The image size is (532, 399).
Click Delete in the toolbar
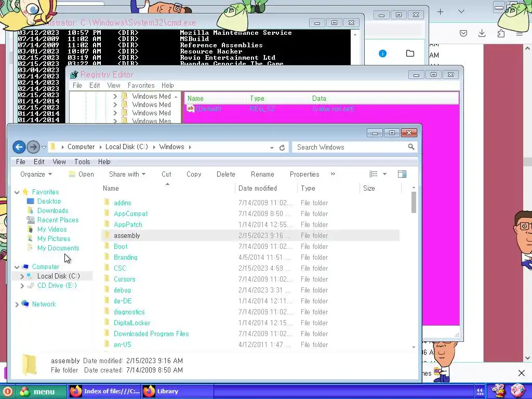pyautogui.click(x=225, y=174)
